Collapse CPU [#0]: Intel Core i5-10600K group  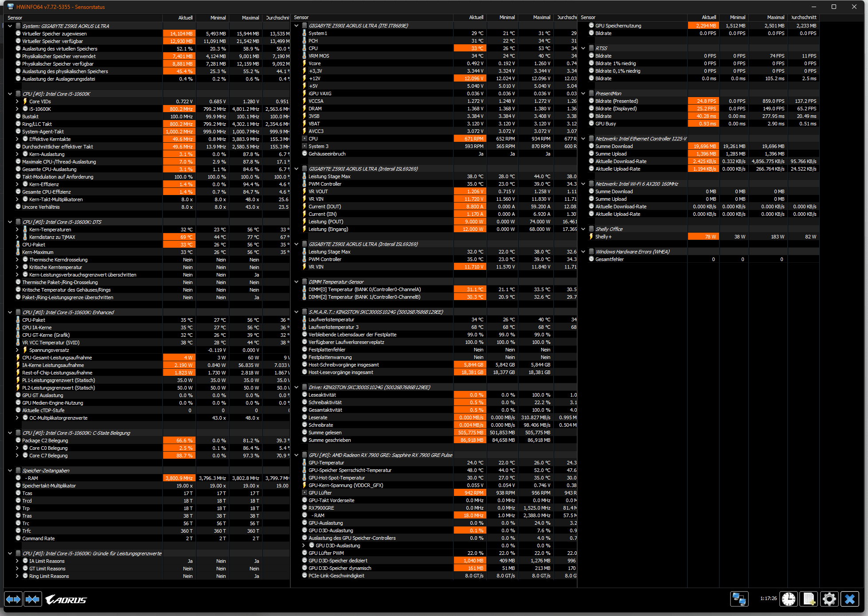pyautogui.click(x=10, y=94)
